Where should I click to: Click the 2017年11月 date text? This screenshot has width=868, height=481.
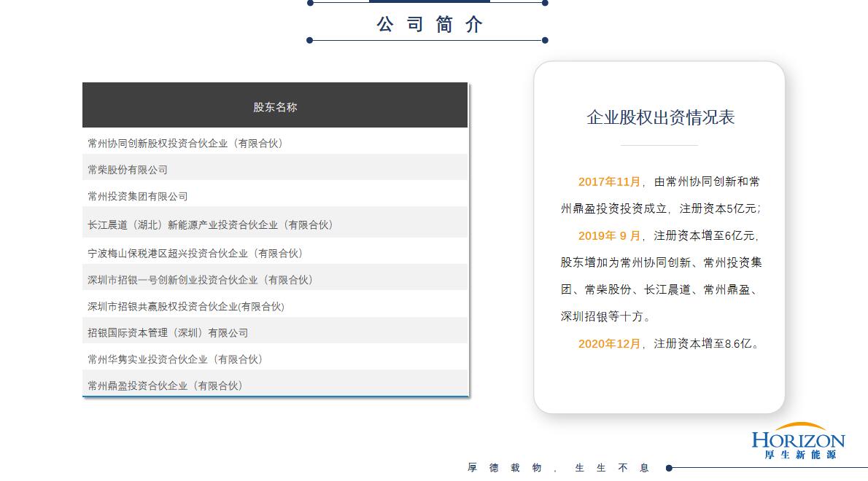[609, 182]
